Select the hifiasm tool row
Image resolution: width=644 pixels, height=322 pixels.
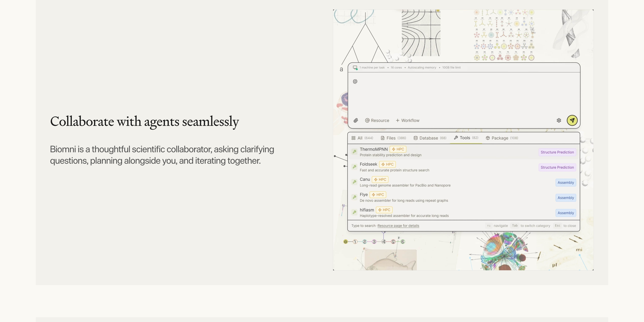tap(464, 213)
